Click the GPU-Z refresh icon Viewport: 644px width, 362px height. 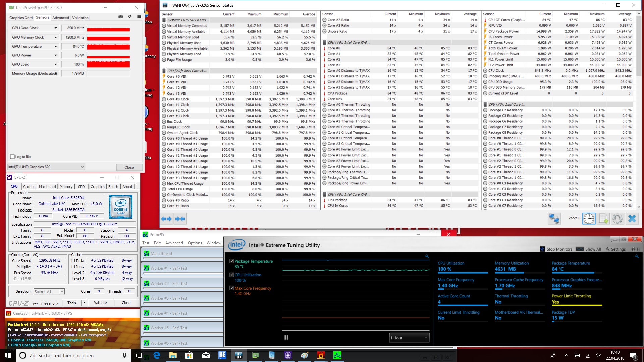point(130,16)
